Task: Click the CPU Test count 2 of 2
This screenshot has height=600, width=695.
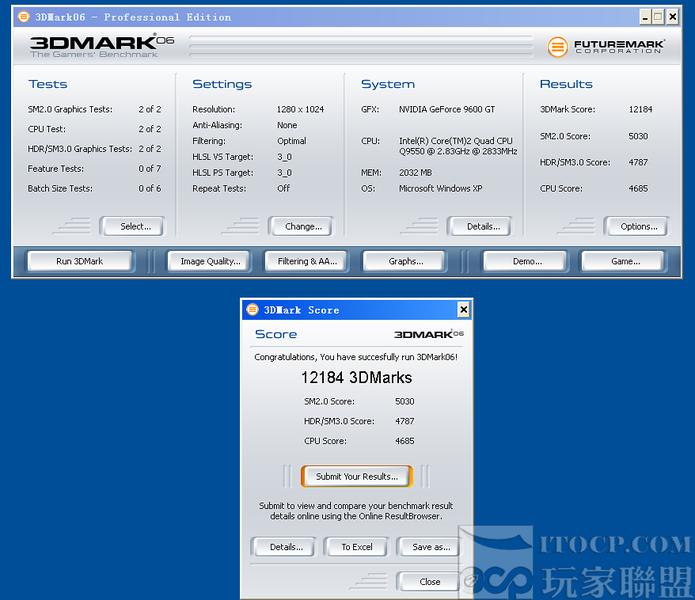Action: [x=150, y=129]
